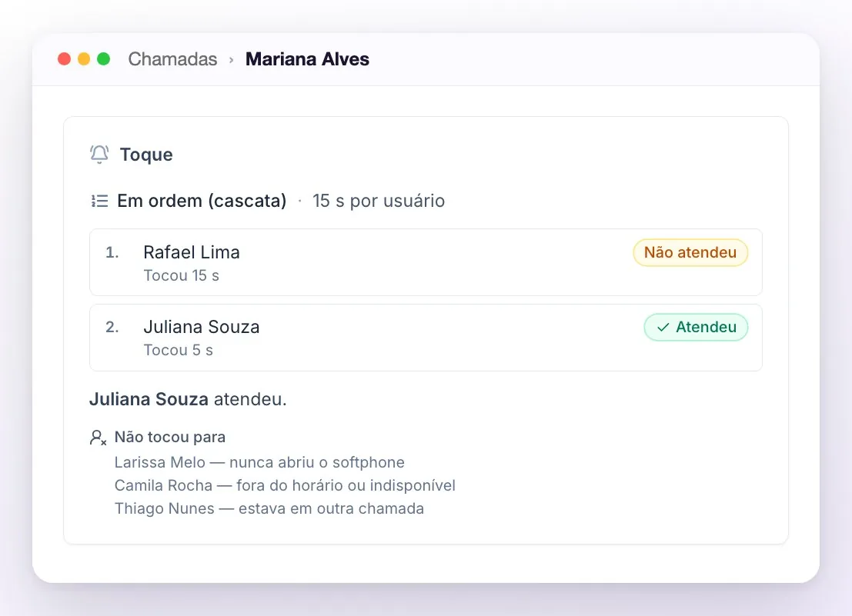Click the user-x icon next to Não tocou para
Image resolution: width=852 pixels, height=616 pixels.
pos(98,438)
